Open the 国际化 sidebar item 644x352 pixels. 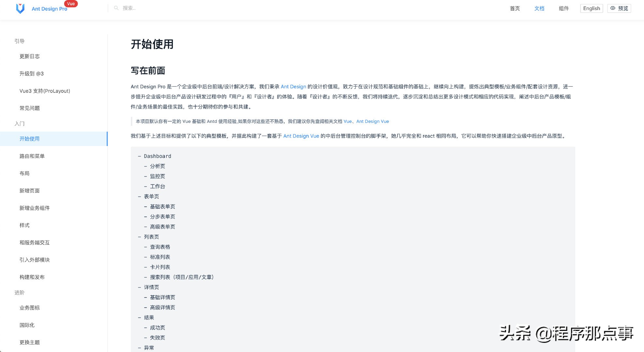click(27, 325)
